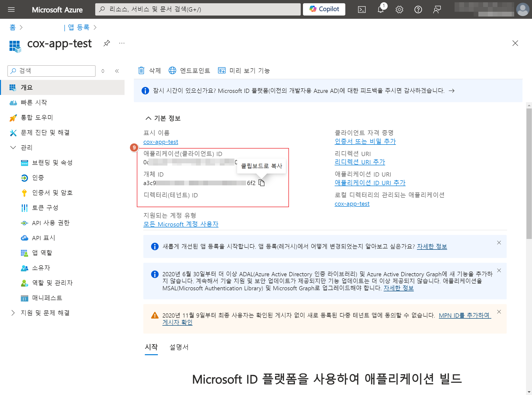
Task: Click 리디렉션 URI 추가 link
Action: [360, 162]
